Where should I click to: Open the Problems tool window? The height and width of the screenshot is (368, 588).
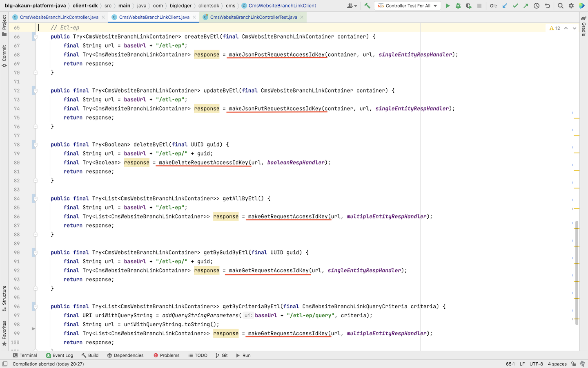coord(166,355)
